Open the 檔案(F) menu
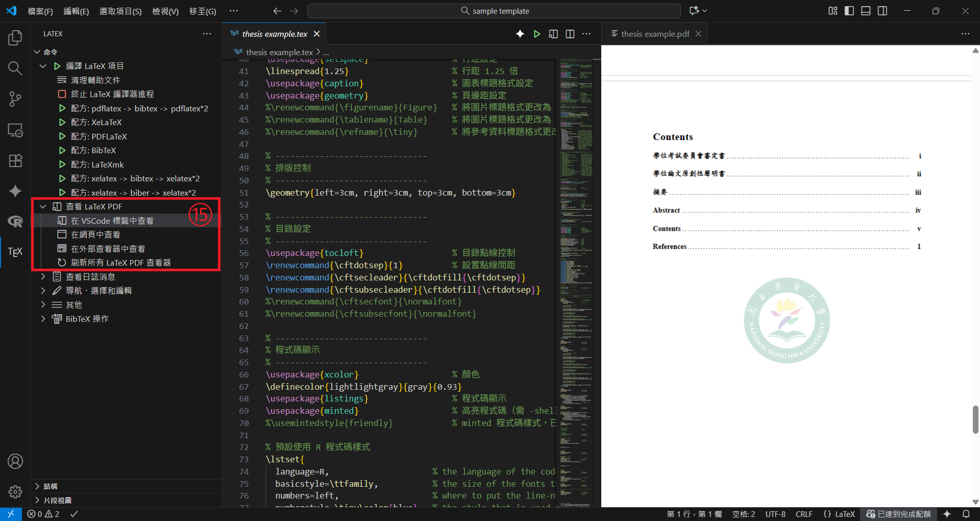980x521 pixels. click(40, 11)
